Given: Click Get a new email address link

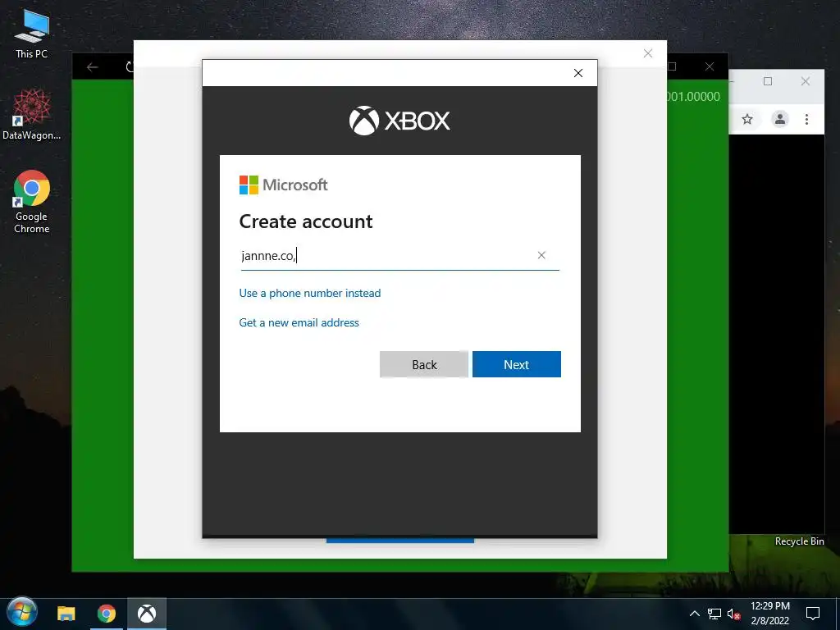Looking at the screenshot, I should tap(299, 322).
